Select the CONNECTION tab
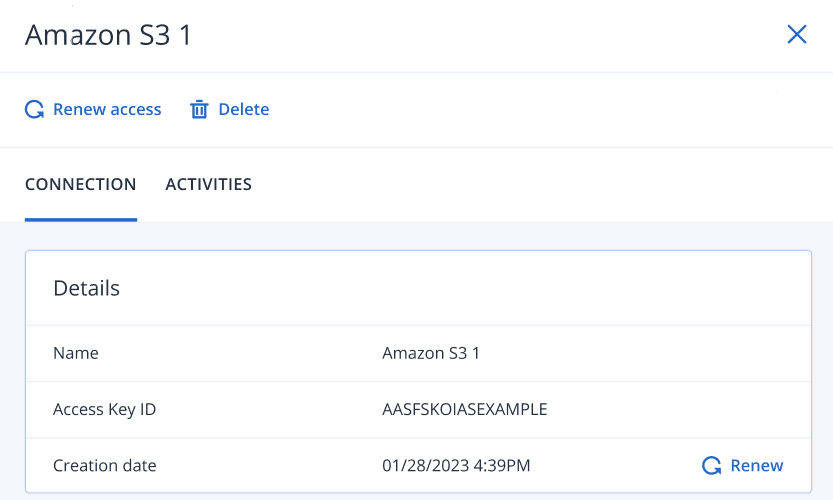 81,184
